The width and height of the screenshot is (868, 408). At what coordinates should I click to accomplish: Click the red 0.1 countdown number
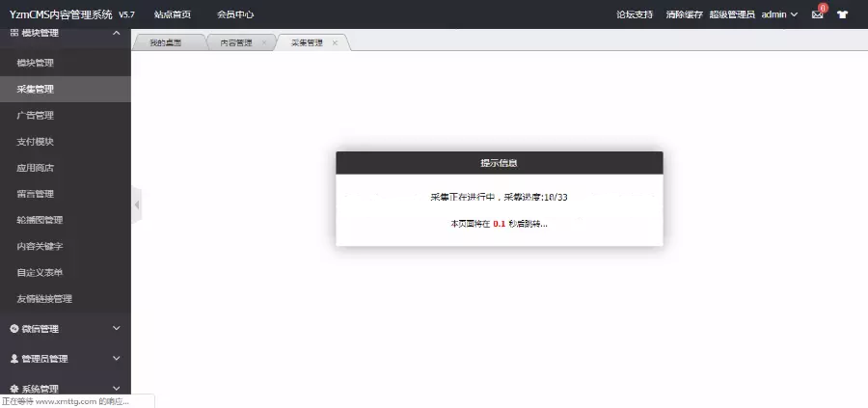click(x=500, y=224)
